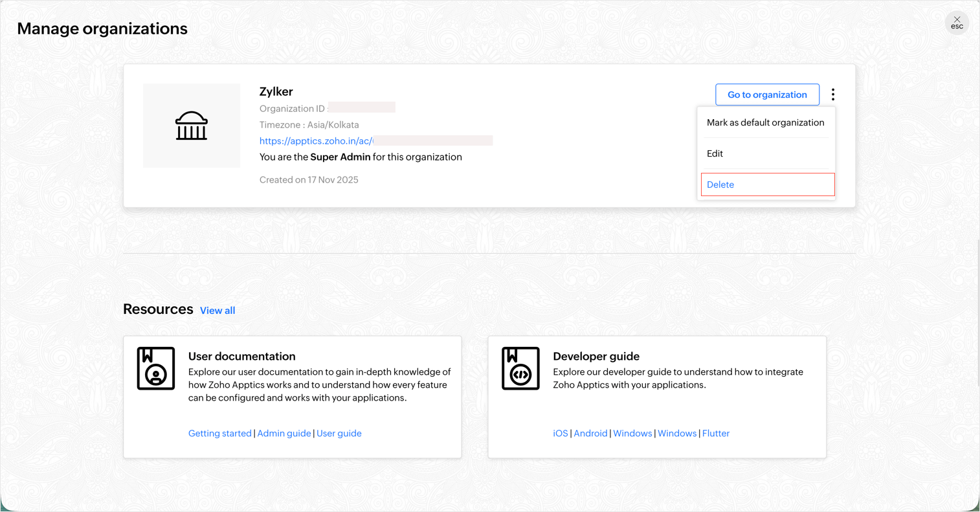Open the Getting started link
Viewport: 980px width, 512px height.
(219, 433)
